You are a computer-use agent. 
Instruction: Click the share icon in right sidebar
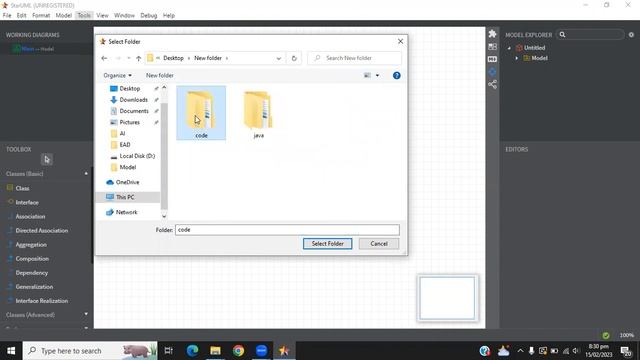(x=492, y=84)
